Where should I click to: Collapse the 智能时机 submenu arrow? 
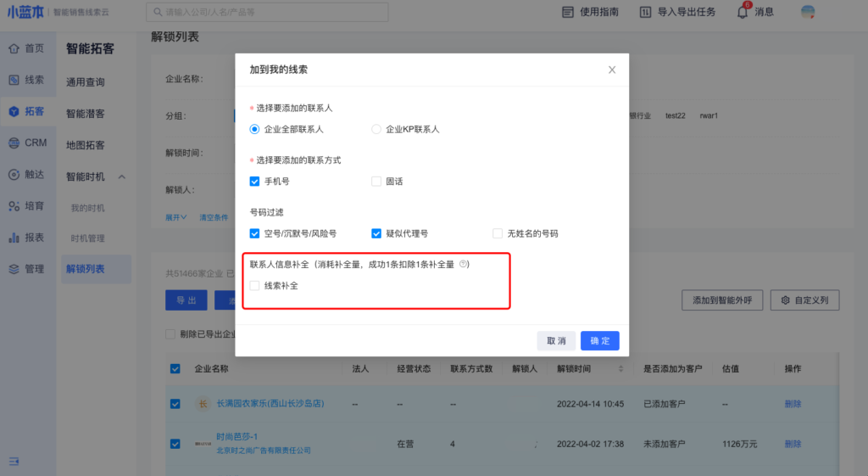(x=121, y=176)
